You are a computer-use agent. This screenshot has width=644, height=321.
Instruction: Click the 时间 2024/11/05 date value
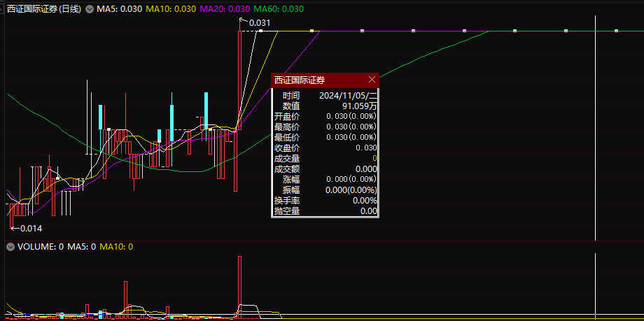click(x=348, y=96)
